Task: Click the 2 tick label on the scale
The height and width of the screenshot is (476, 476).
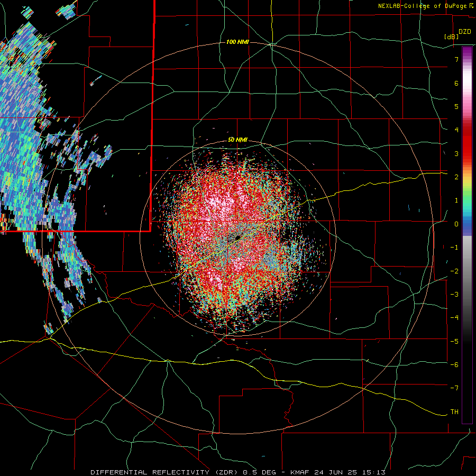Action: [456, 177]
